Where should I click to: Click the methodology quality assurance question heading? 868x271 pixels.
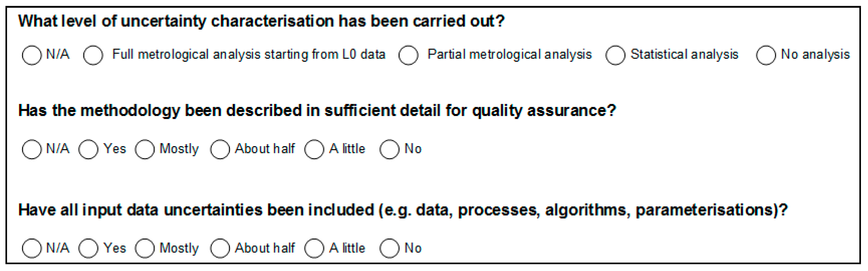tap(317, 110)
